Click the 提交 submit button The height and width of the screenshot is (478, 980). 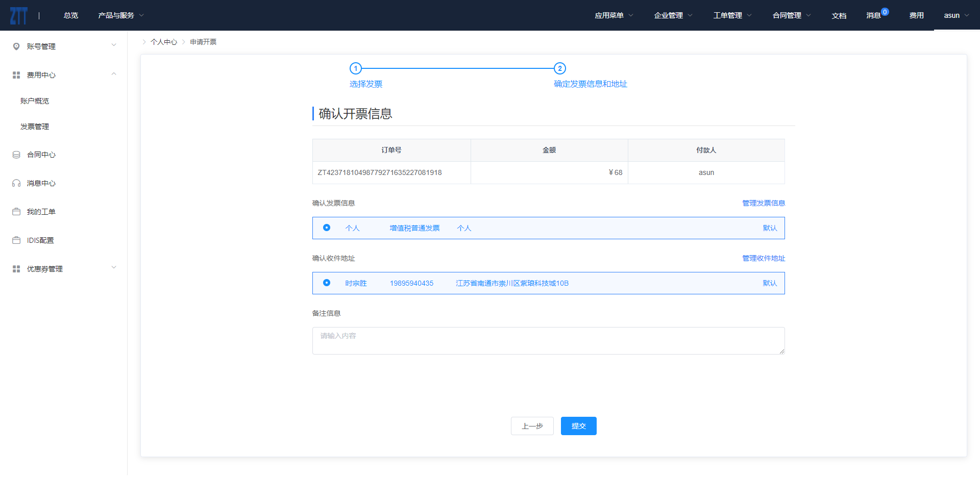578,426
